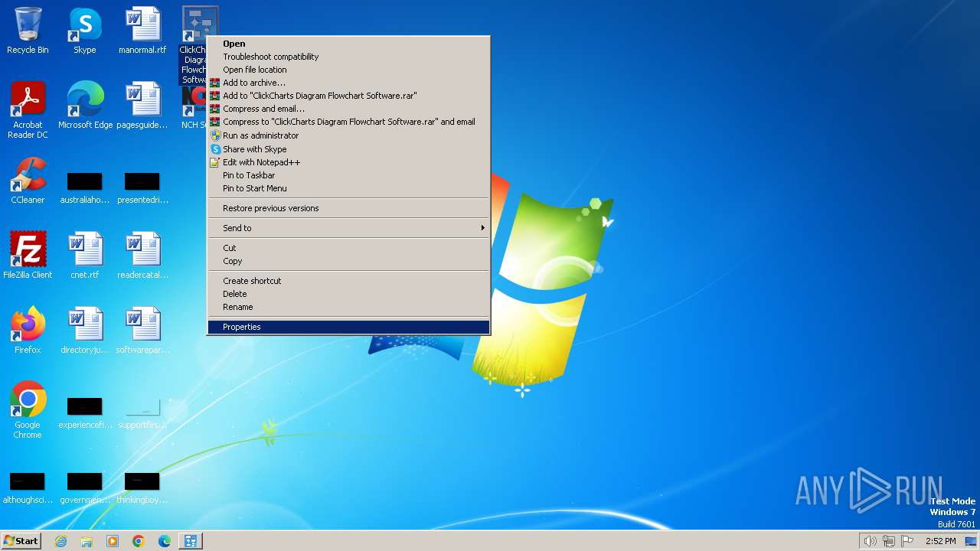This screenshot has height=551, width=980.
Task: Select the CCleaner desktop shortcut
Action: 28,181
